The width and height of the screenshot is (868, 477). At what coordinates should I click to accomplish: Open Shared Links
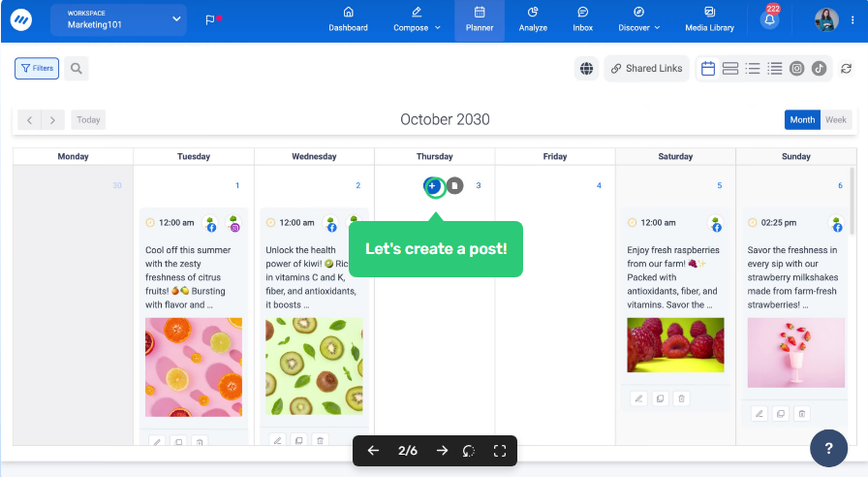646,68
